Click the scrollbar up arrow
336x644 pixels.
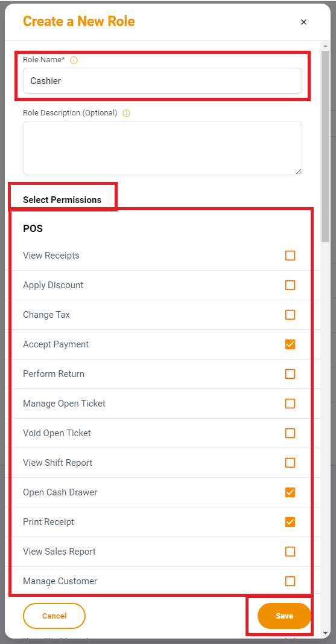(x=325, y=46)
